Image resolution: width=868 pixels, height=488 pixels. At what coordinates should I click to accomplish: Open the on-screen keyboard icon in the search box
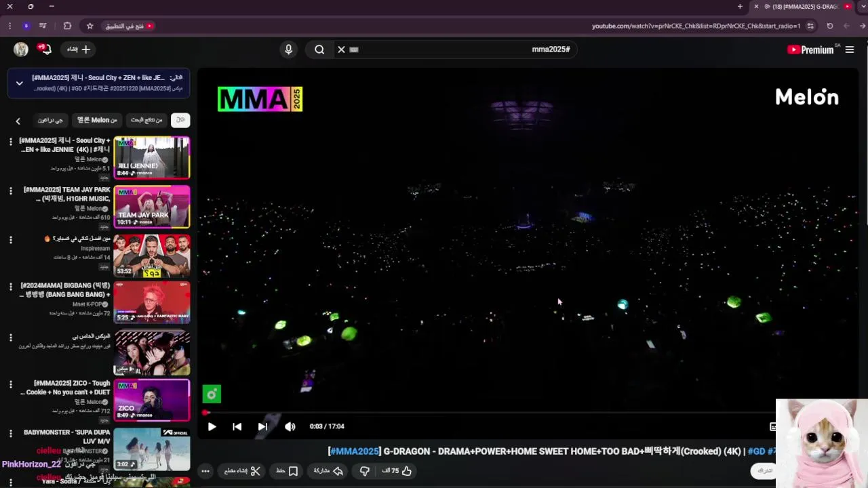point(353,49)
